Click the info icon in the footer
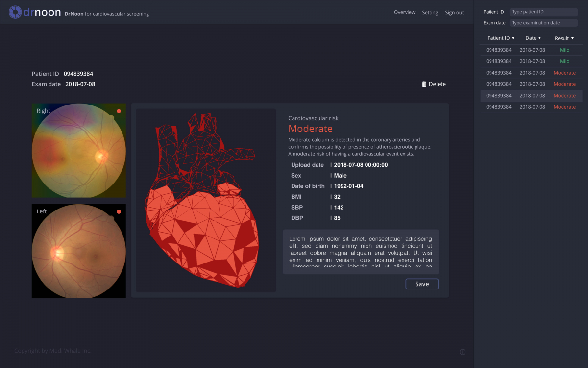Screen dimensions: 588x368 pyautogui.click(x=463, y=352)
